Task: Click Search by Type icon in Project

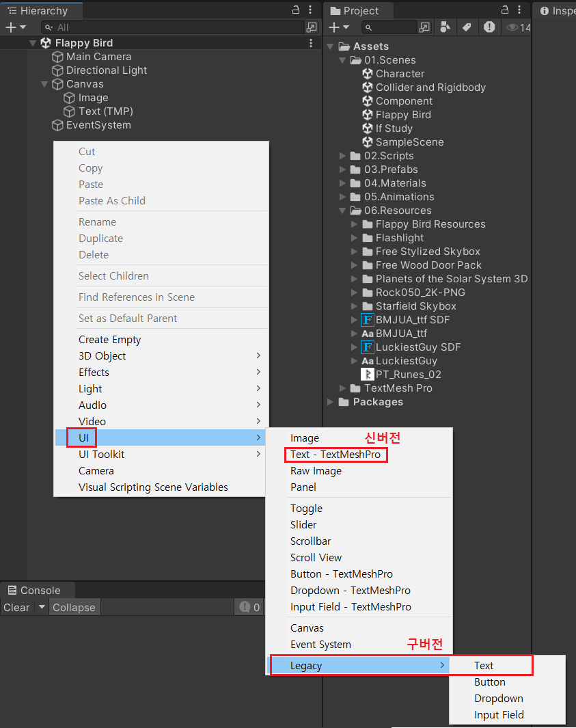Action: tap(445, 27)
